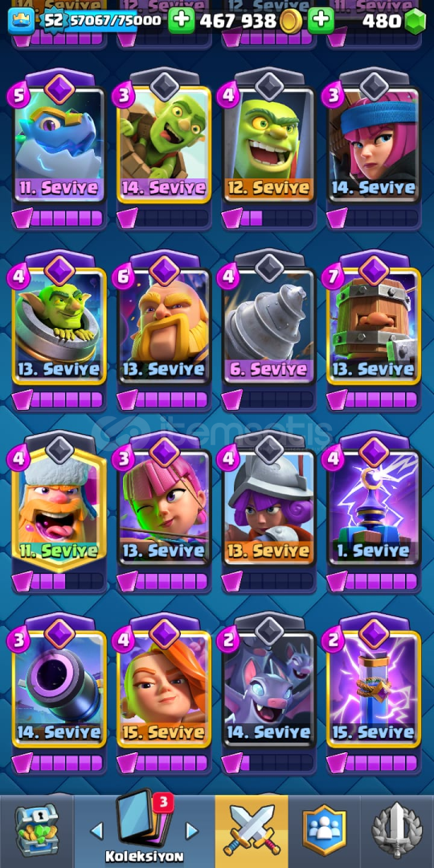Tap the crossed swords battle tab
This screenshot has height=868, width=434.
252,830
